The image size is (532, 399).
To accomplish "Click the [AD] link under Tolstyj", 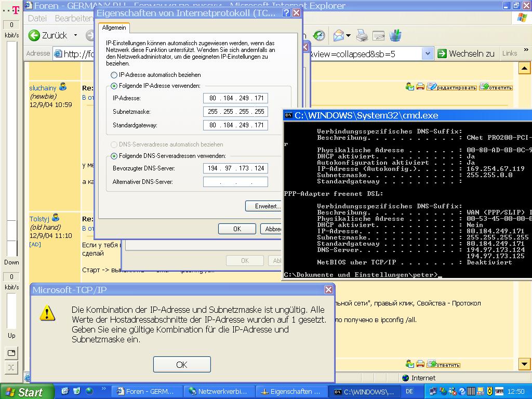I will click(x=35, y=244).
